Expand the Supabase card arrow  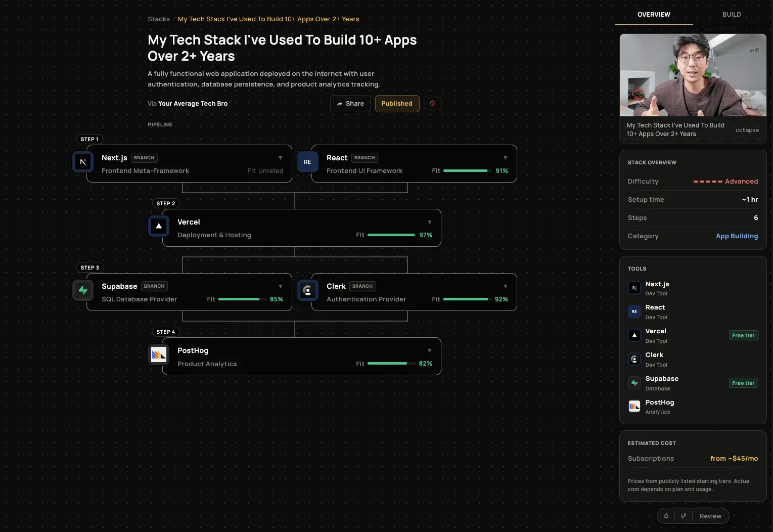[281, 286]
